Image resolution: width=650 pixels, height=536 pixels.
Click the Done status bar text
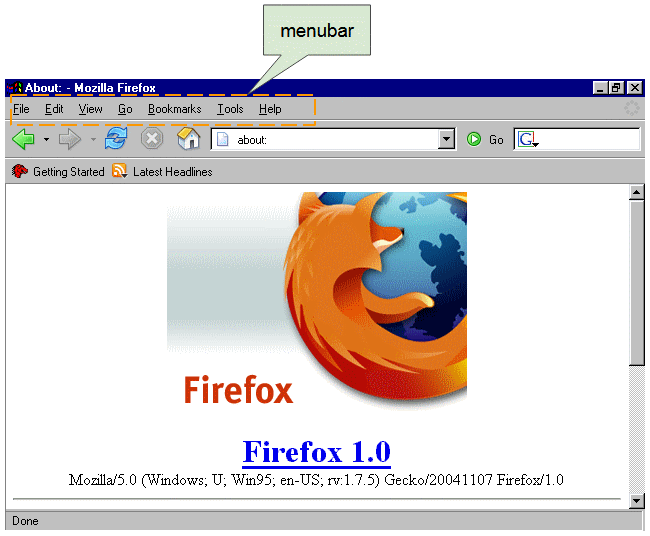(x=25, y=521)
